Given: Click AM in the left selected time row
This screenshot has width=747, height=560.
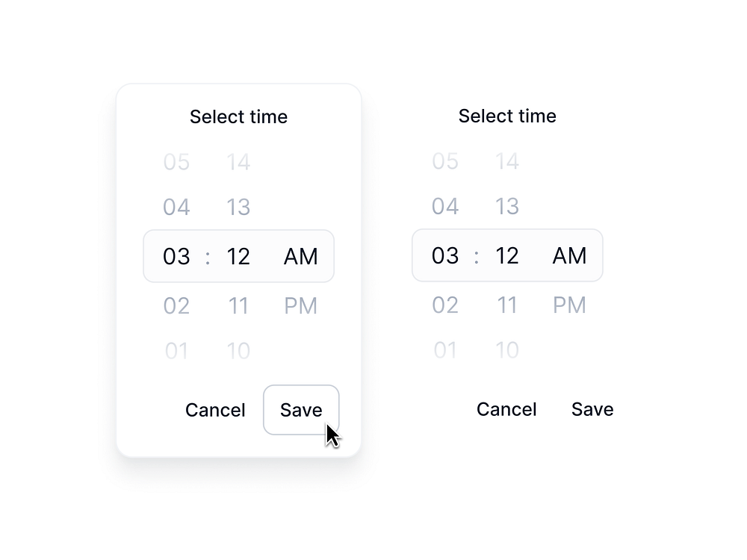Looking at the screenshot, I should 300,256.
